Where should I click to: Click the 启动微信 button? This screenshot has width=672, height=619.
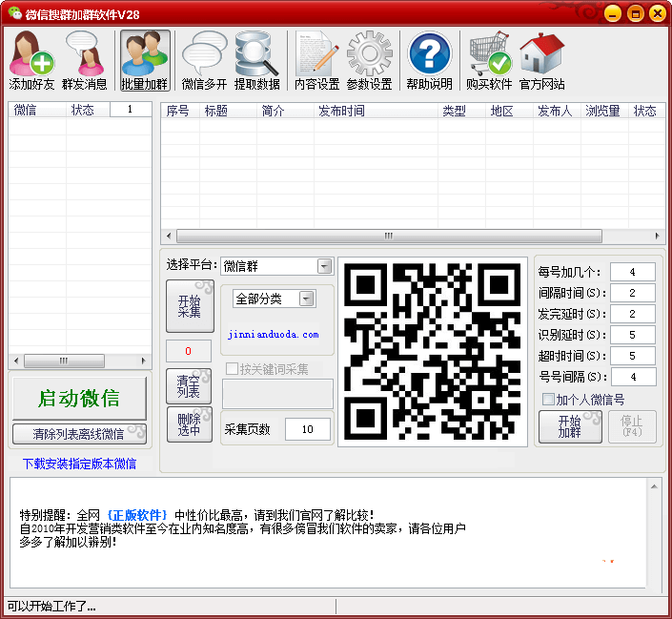tap(79, 398)
